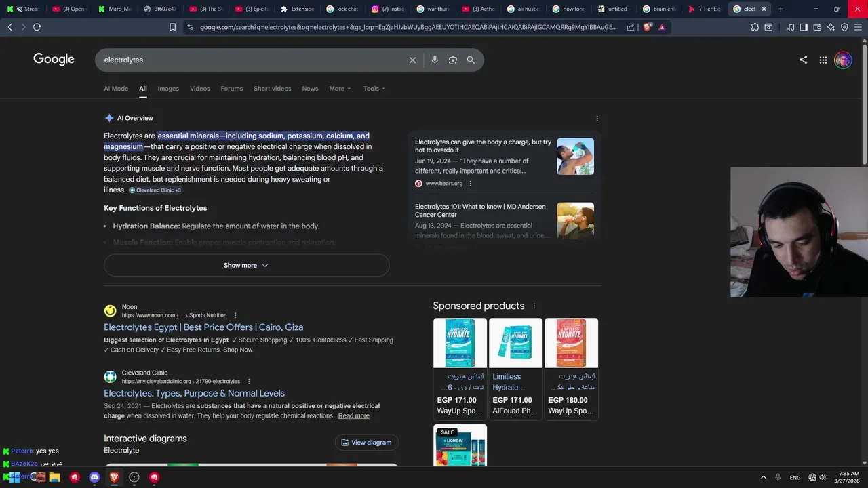Open three-dot menu for Cleveland Clinic result

249,381
